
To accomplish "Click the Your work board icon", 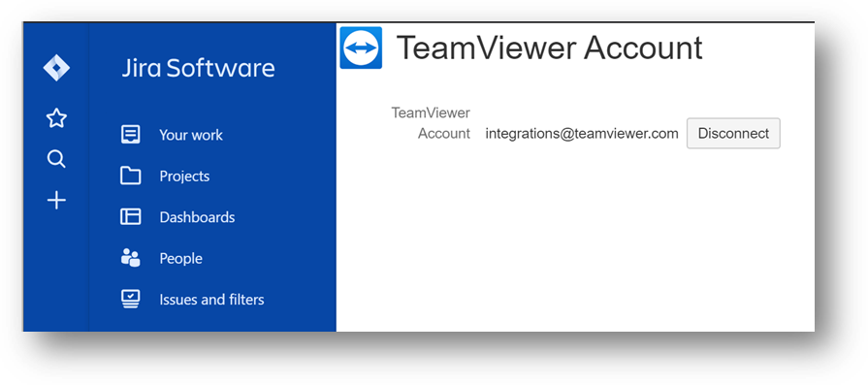I will coord(131,135).
